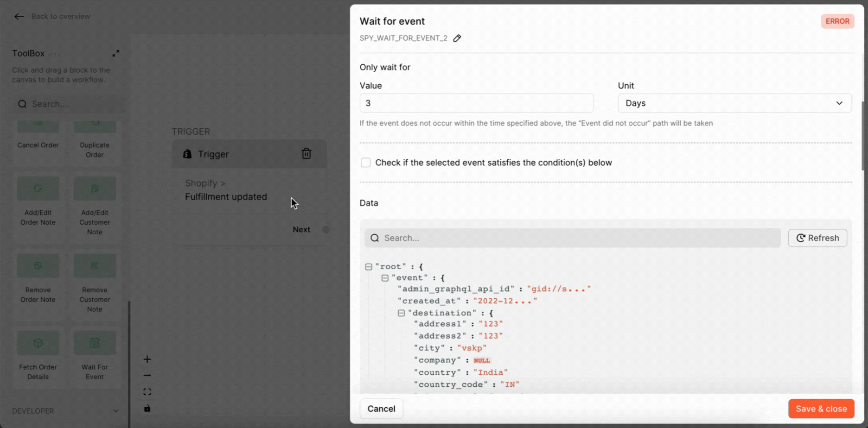
Task: Click the "company" NULL value
Action: click(x=482, y=360)
